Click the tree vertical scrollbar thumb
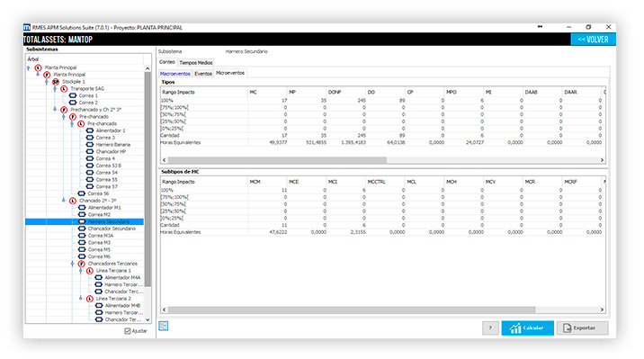 click(x=148, y=179)
